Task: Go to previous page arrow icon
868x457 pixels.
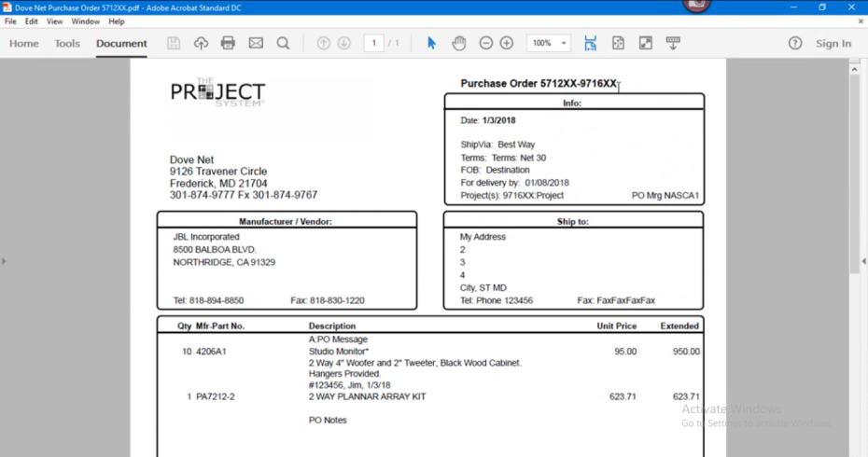Action: (x=323, y=43)
